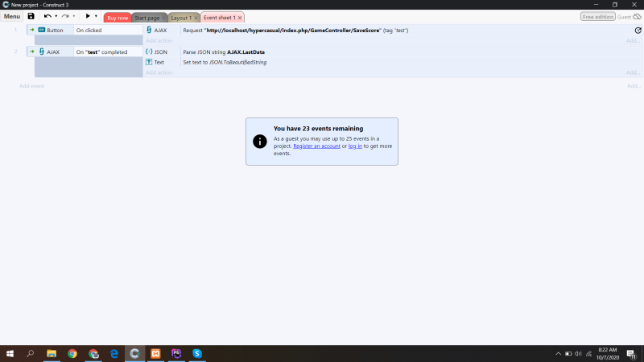Click the Text object icon
This screenshot has width=644, height=362.
click(x=149, y=62)
